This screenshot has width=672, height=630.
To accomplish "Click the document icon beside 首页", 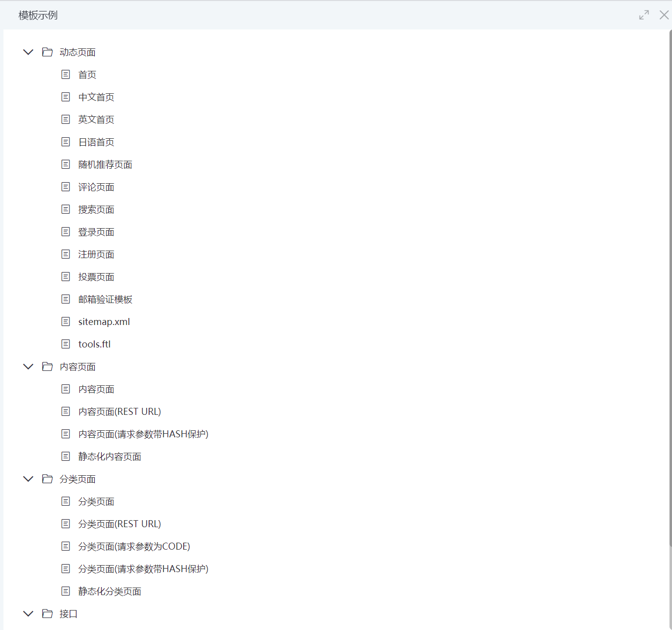I will pyautogui.click(x=65, y=74).
